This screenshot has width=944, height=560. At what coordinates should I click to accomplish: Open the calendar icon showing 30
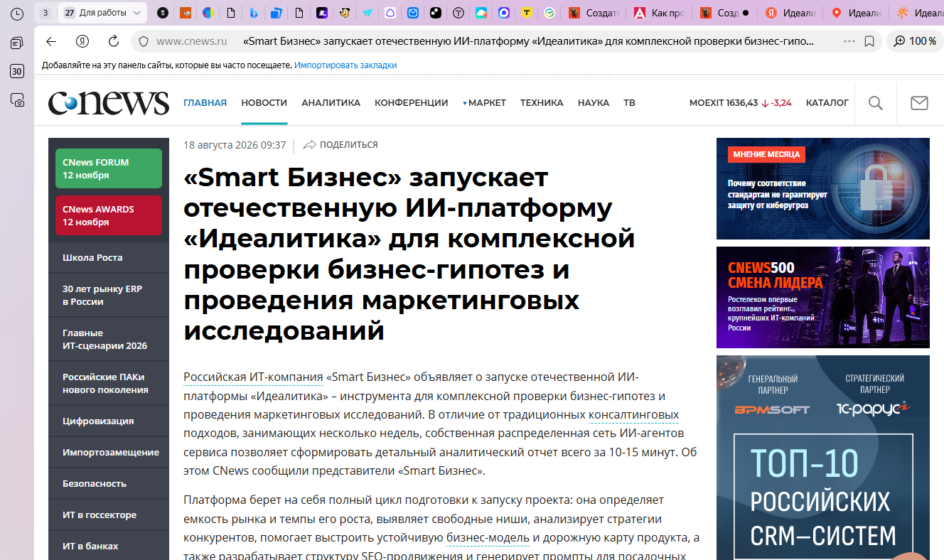(x=17, y=71)
